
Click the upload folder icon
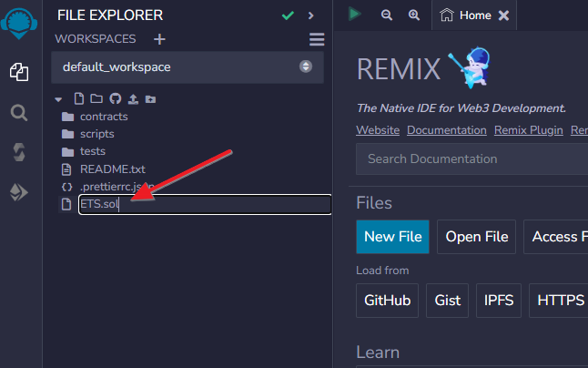(x=150, y=99)
